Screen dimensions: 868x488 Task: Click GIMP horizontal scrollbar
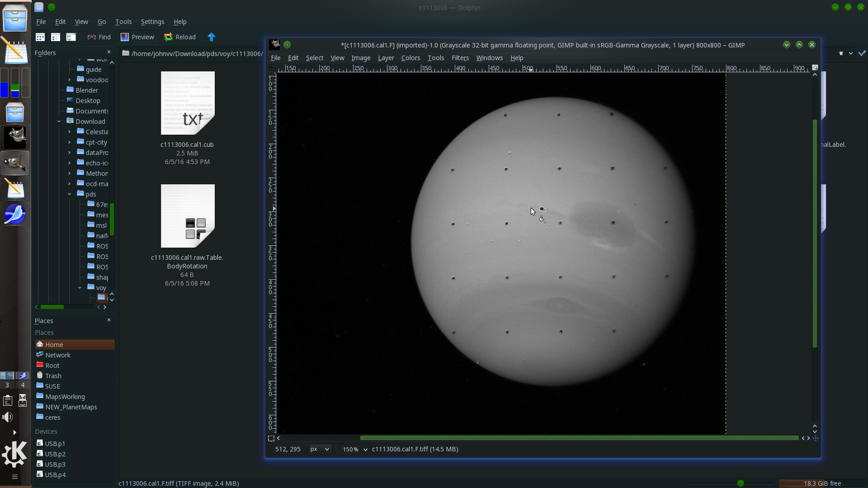click(x=579, y=438)
